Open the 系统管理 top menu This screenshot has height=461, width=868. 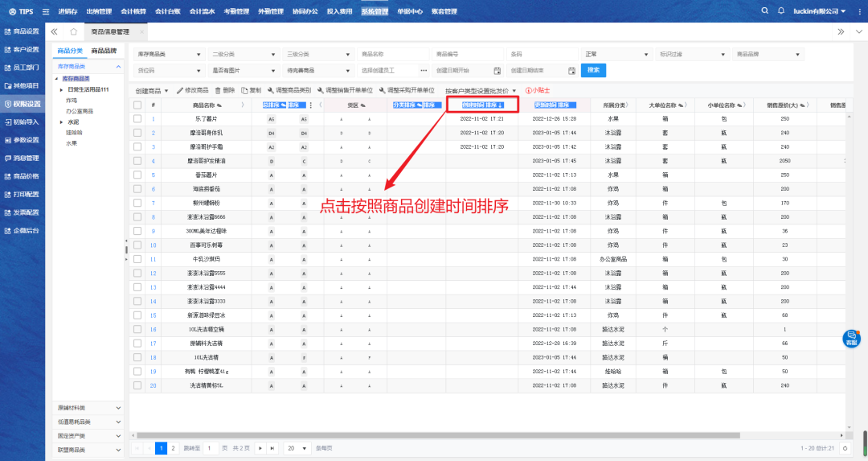tap(375, 11)
